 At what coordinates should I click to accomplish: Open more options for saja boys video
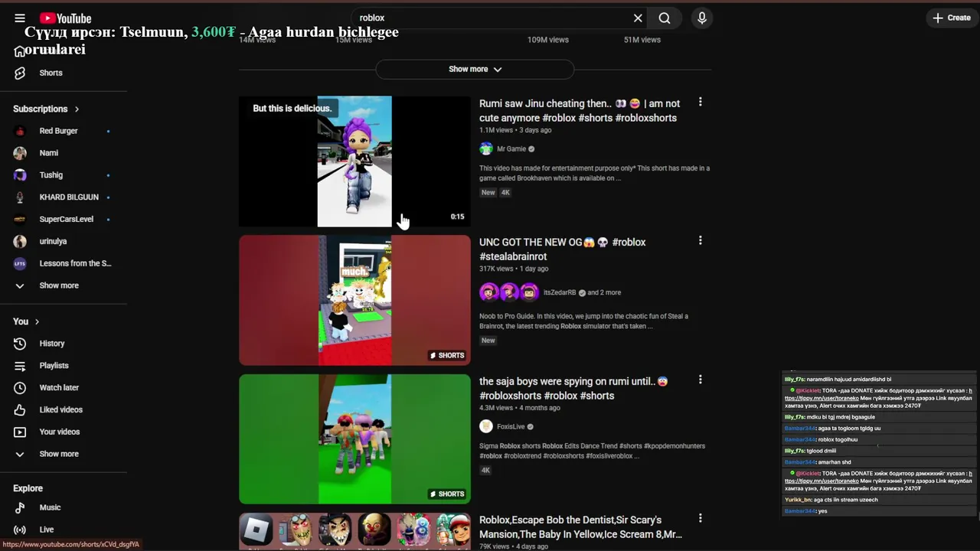pyautogui.click(x=700, y=380)
